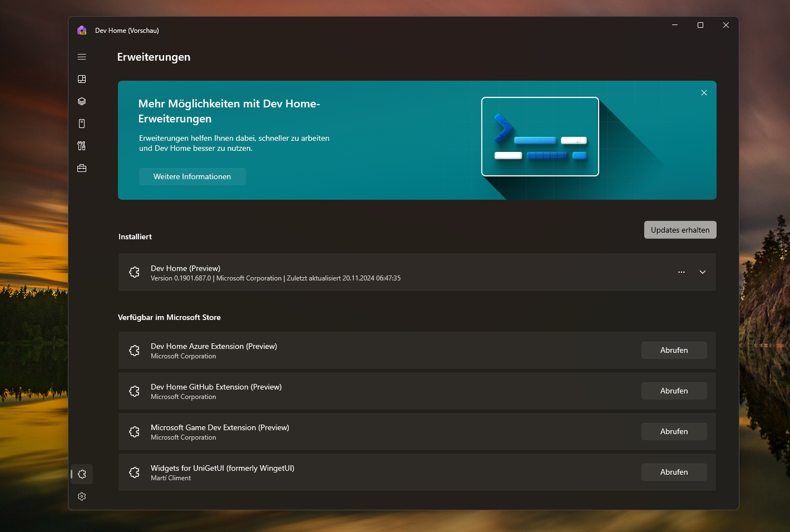Viewport: 790px width, 532px height.
Task: Click the Dev Home GitHub Extension (Preview) name
Action: (x=216, y=387)
